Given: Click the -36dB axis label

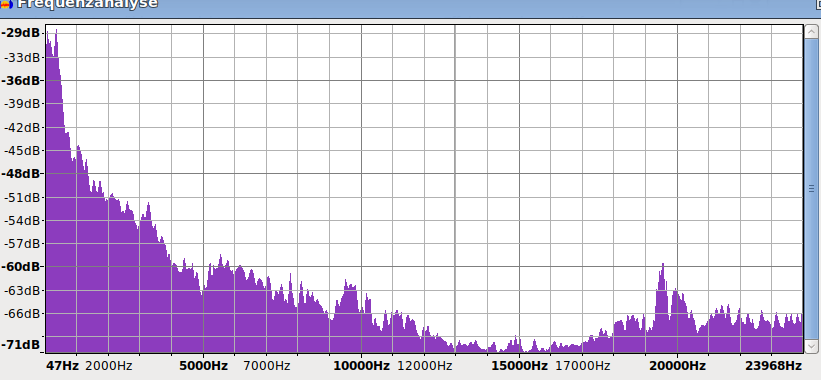Looking at the screenshot, I should 20,81.
